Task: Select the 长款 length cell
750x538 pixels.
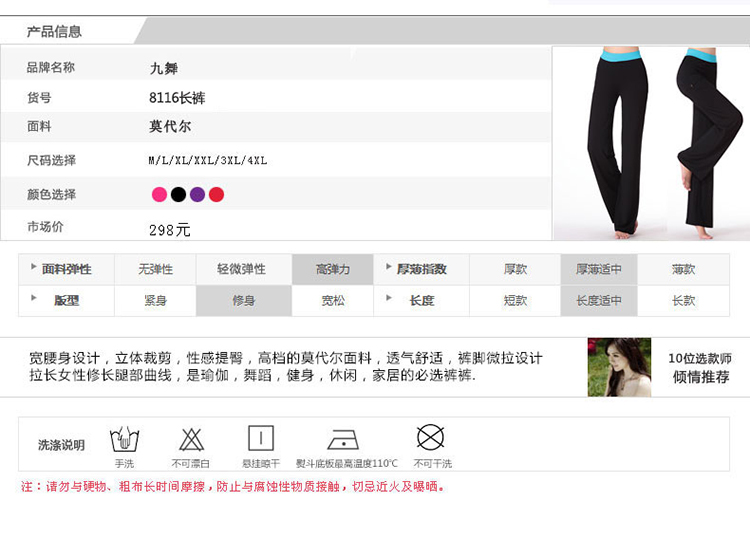Action: click(684, 301)
